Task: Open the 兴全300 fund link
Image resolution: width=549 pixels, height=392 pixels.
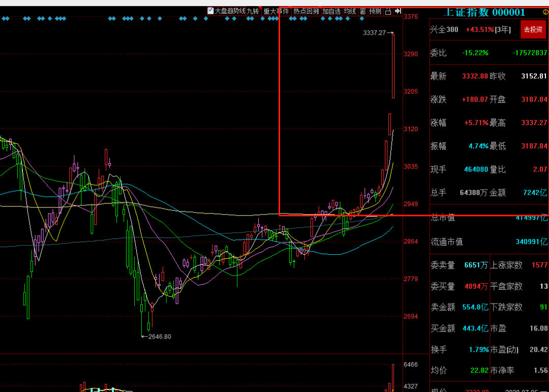Action: tap(444, 29)
